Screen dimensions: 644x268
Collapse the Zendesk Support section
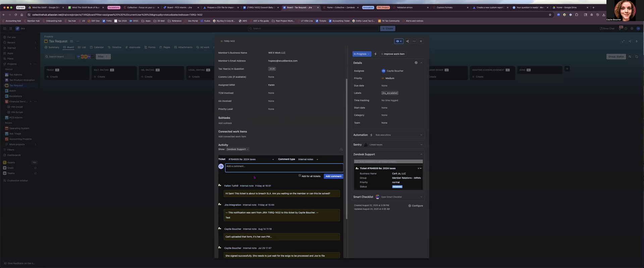tap(421, 154)
